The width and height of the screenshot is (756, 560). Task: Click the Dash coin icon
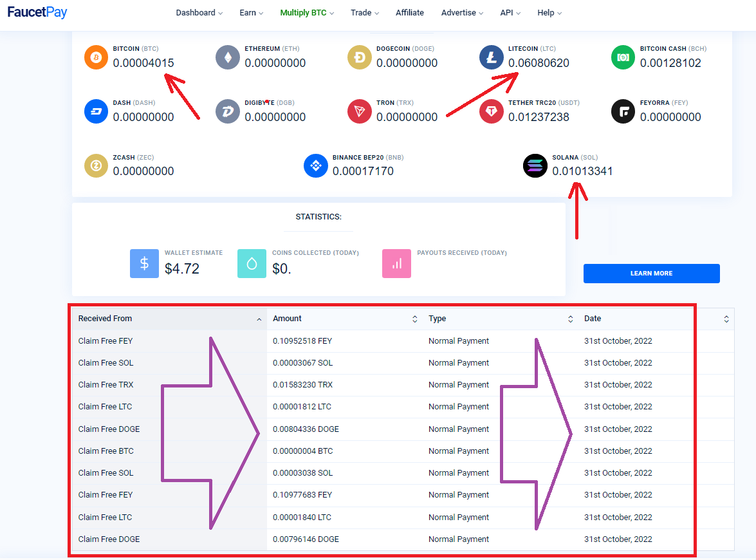[96, 111]
